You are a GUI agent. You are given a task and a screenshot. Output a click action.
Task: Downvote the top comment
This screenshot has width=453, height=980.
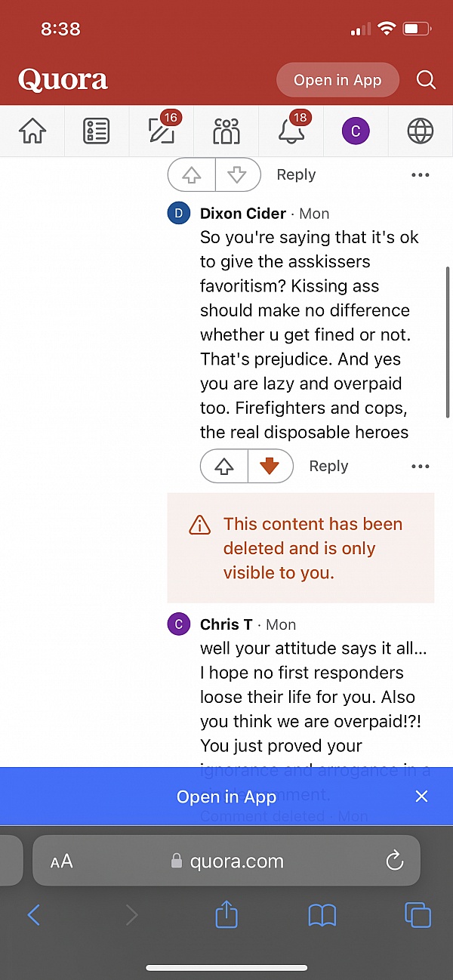pyautogui.click(x=238, y=174)
